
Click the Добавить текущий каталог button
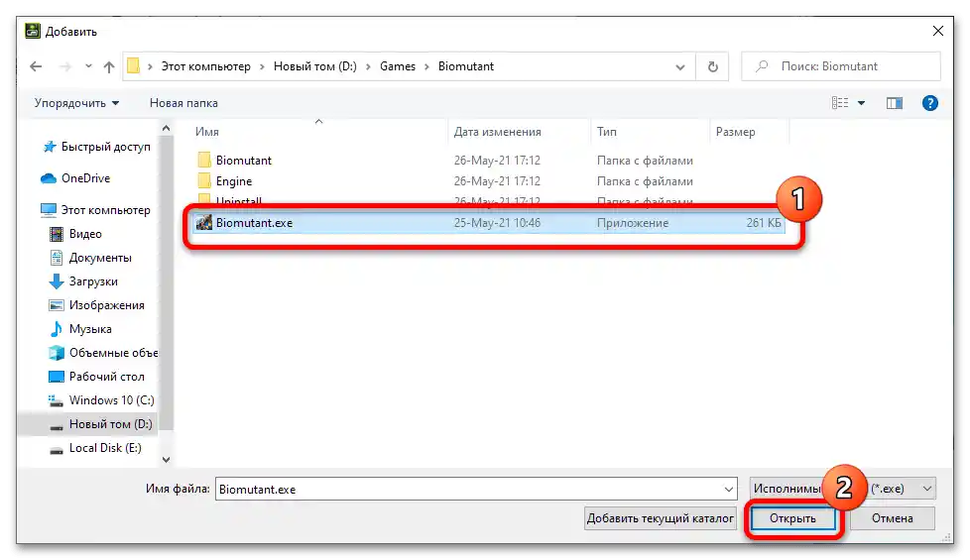[x=661, y=518]
